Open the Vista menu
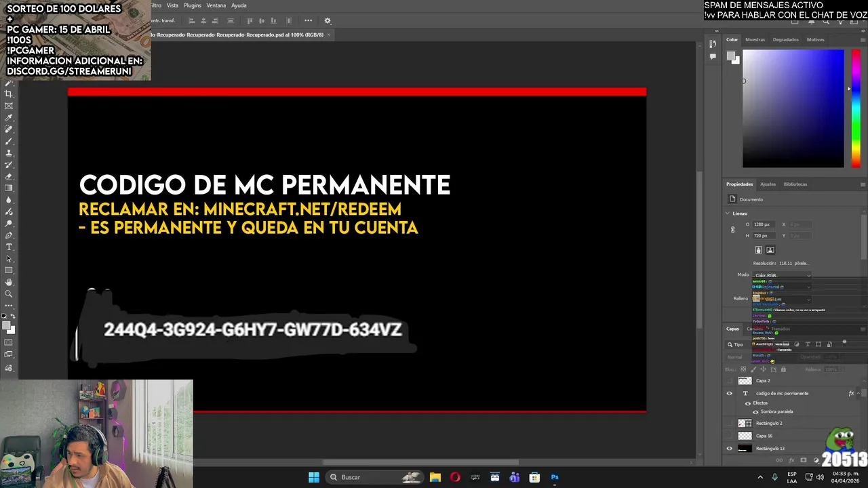Screen dimensions: 868x488 tap(173, 5)
